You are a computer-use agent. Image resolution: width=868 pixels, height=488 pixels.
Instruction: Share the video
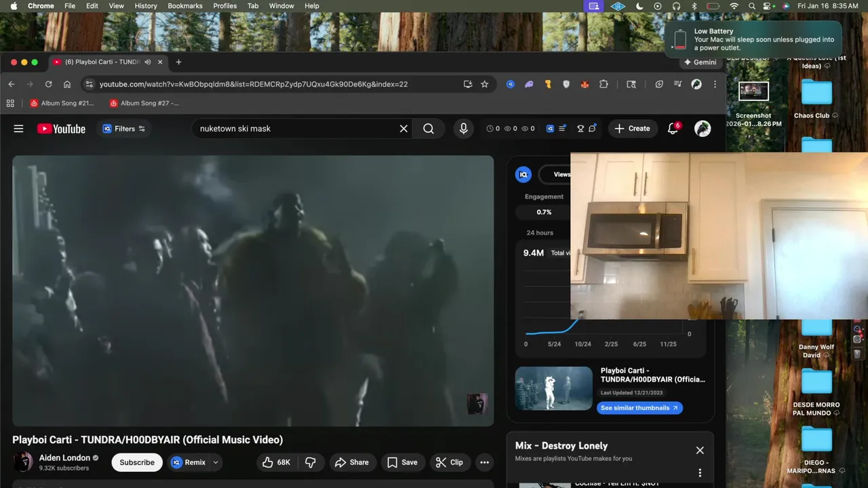pyautogui.click(x=352, y=462)
